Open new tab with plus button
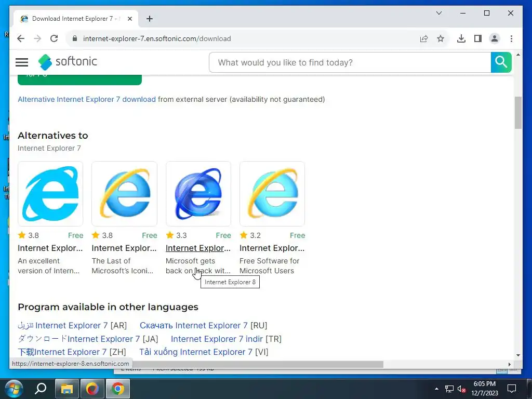 (x=150, y=19)
